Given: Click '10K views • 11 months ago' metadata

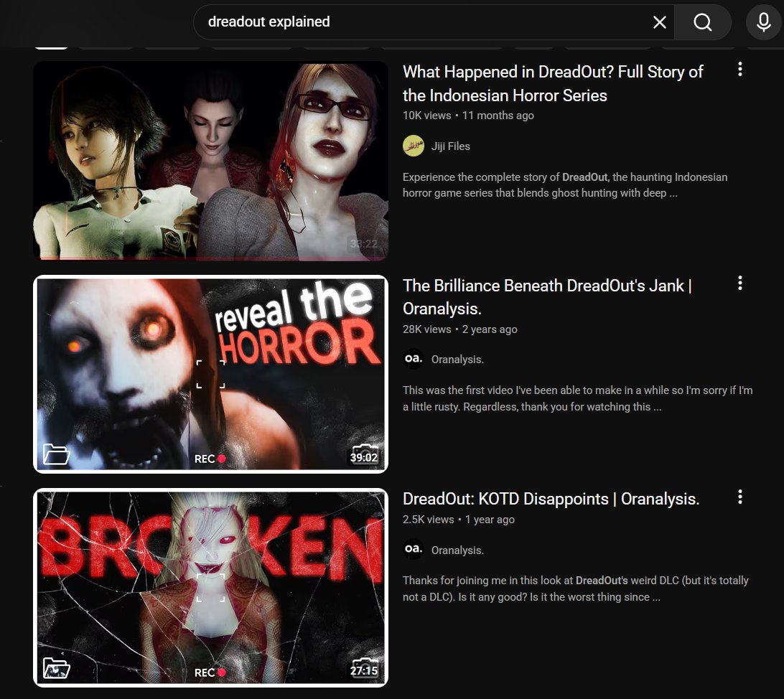Looking at the screenshot, I should coord(468,116).
